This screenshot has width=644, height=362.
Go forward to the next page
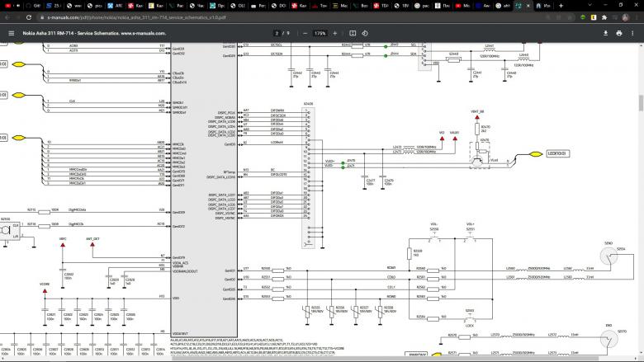coord(18,17)
